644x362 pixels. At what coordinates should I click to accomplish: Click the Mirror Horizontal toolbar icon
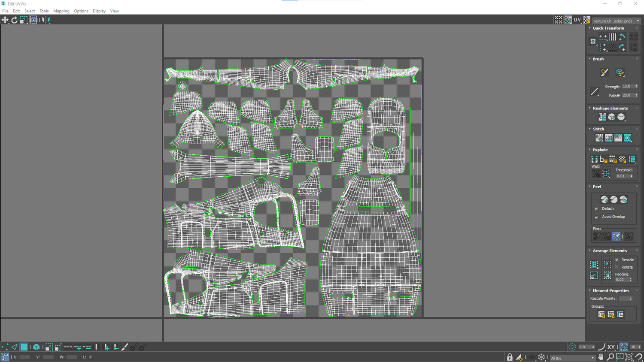pyautogui.click(x=46, y=20)
